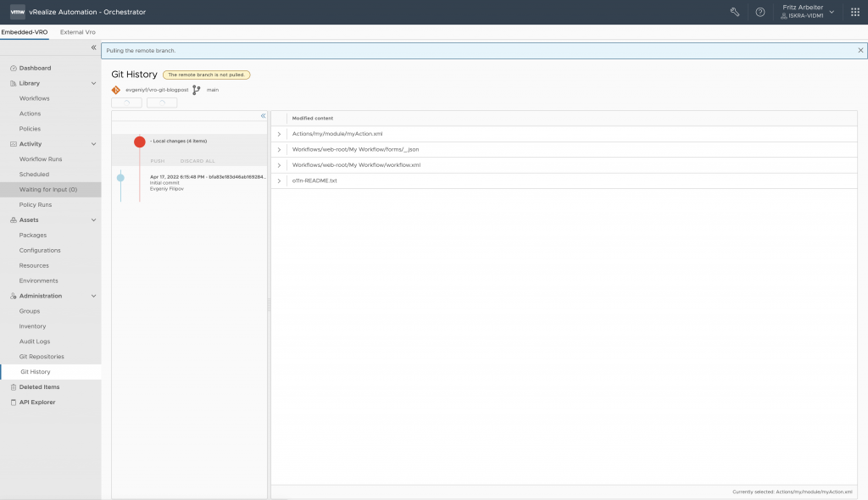Click the git branch icon beside main

[x=197, y=90]
